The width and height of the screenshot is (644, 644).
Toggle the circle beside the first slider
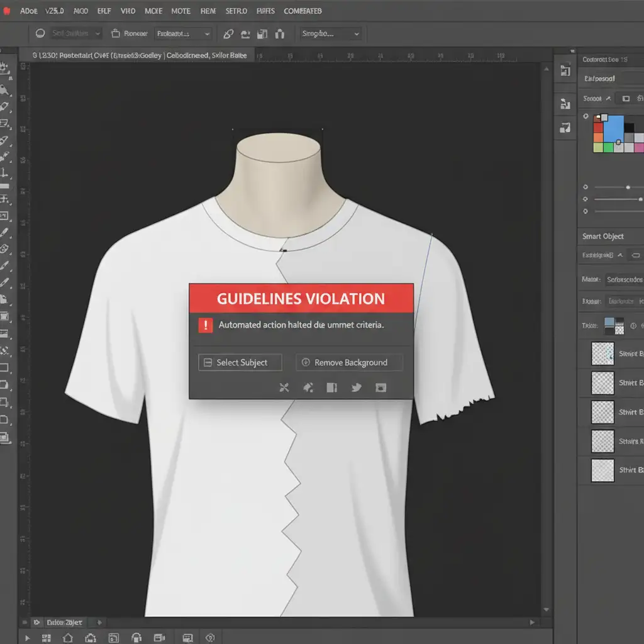tap(586, 187)
